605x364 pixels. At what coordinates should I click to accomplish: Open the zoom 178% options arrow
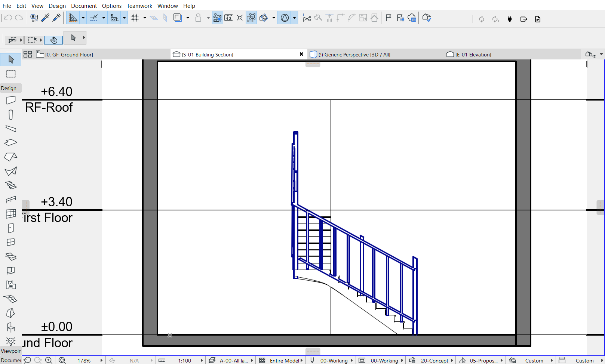click(x=101, y=361)
